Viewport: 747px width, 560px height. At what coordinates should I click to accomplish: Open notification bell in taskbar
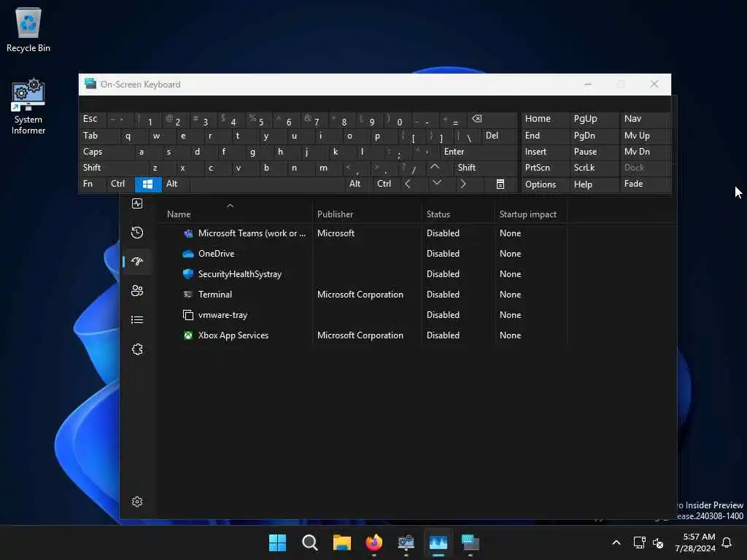[x=727, y=542]
